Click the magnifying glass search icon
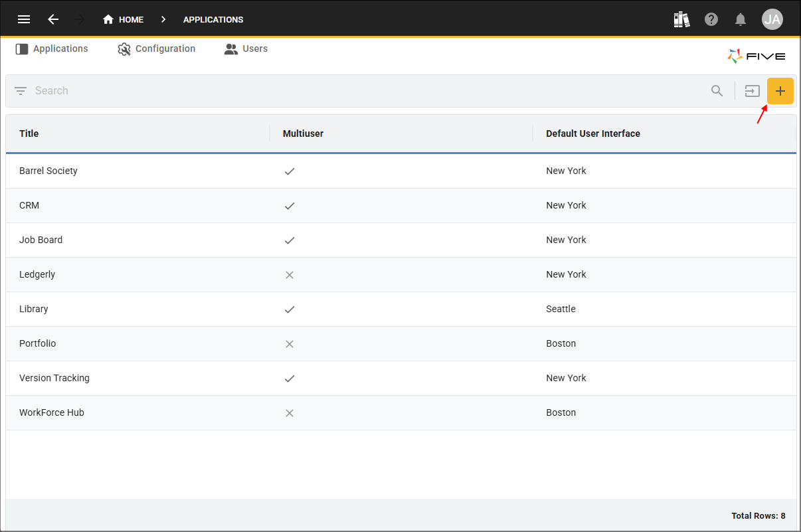The image size is (801, 532). tap(717, 91)
